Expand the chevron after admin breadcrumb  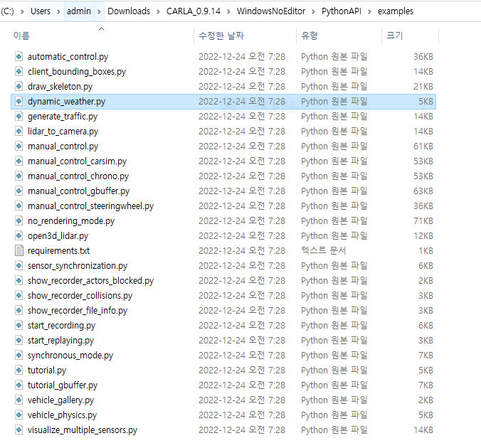click(x=99, y=11)
